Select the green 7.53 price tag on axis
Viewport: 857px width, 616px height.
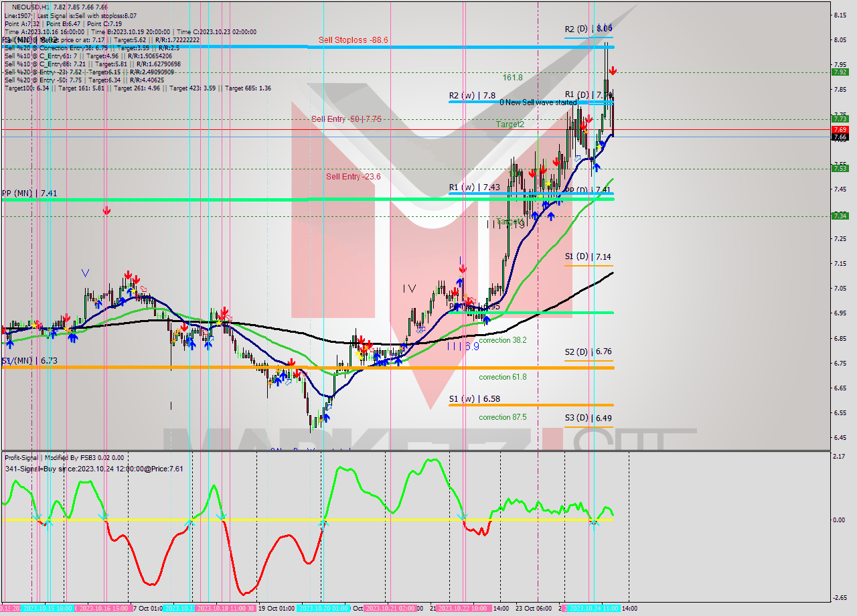pos(840,168)
